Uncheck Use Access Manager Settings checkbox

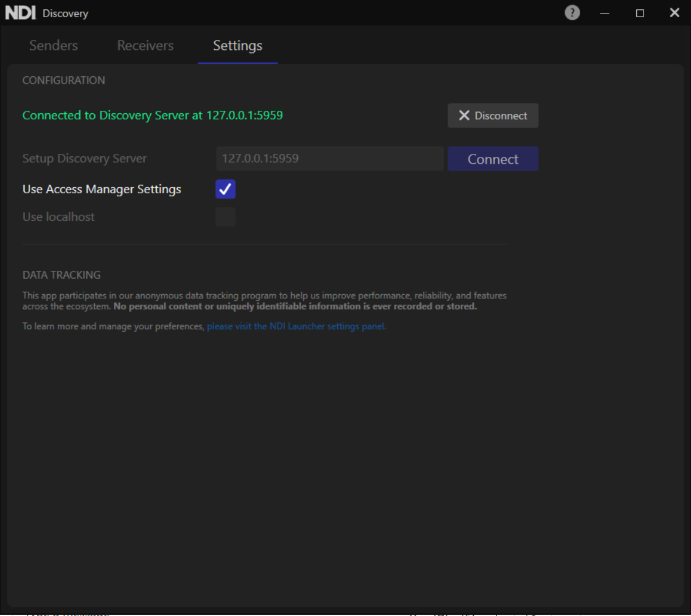coord(225,189)
